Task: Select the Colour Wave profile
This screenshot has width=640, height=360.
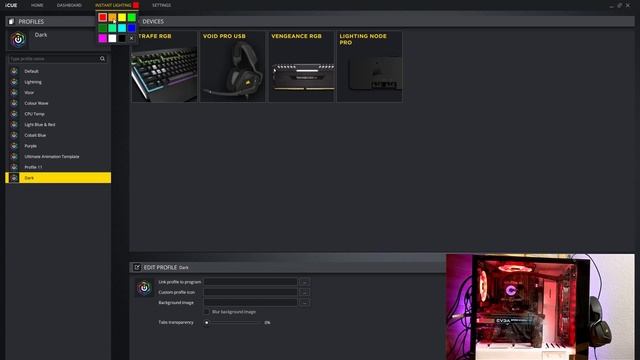Action: click(x=58, y=103)
